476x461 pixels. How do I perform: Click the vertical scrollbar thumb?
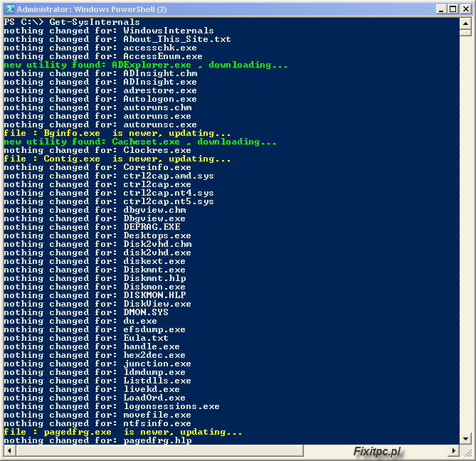pos(465,33)
